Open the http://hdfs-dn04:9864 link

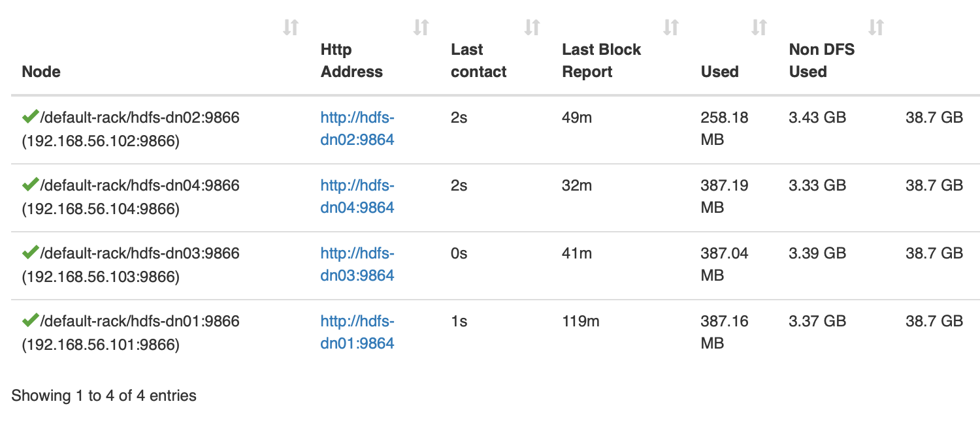[357, 196]
